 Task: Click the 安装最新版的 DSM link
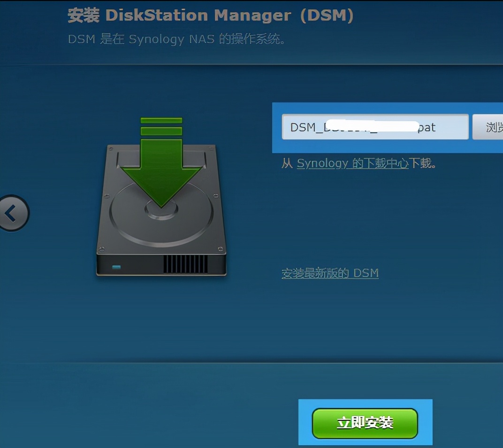pos(330,273)
